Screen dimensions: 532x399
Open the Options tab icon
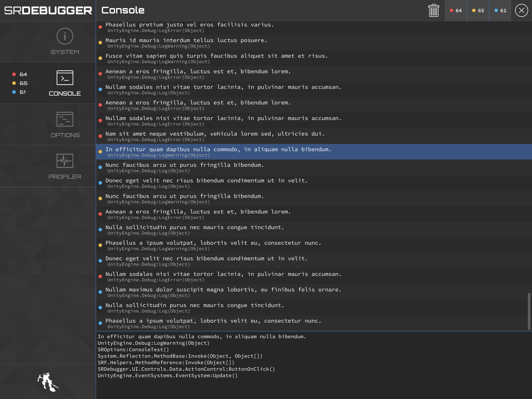coord(65,119)
